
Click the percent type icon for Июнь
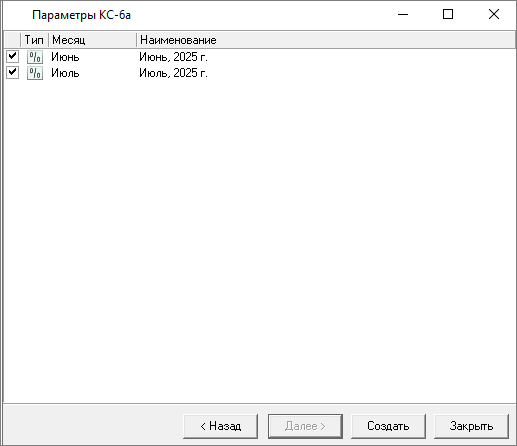point(35,57)
